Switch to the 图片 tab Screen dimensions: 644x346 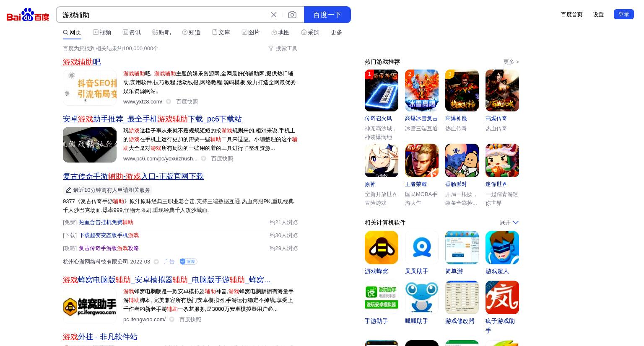click(x=251, y=32)
